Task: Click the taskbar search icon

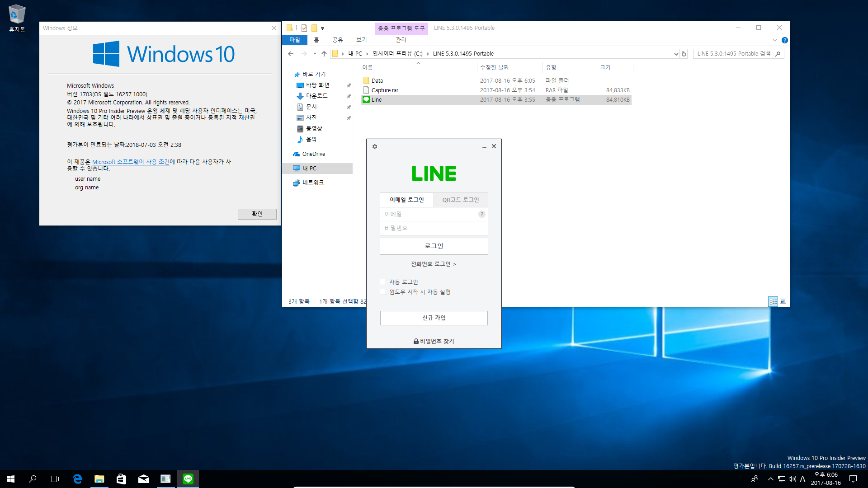Action: click(x=33, y=479)
